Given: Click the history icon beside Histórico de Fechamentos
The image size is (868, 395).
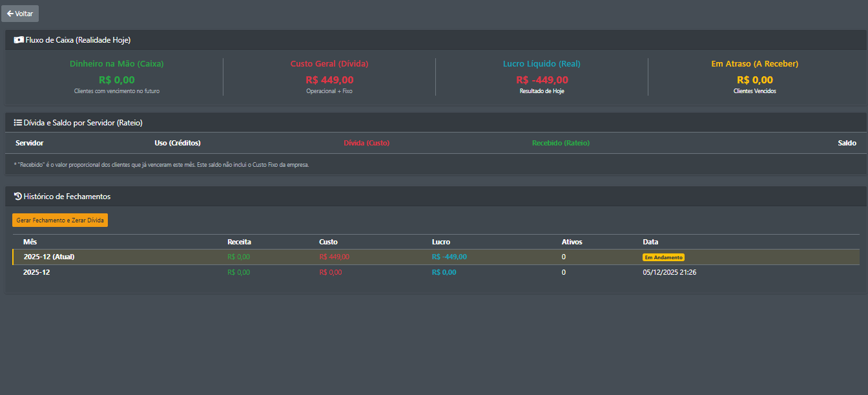Looking at the screenshot, I should [18, 196].
